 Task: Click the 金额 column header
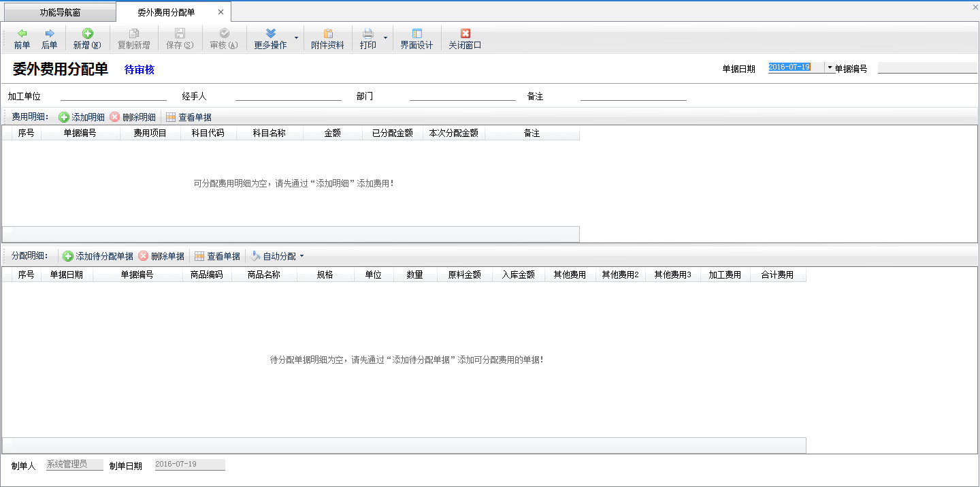point(332,133)
